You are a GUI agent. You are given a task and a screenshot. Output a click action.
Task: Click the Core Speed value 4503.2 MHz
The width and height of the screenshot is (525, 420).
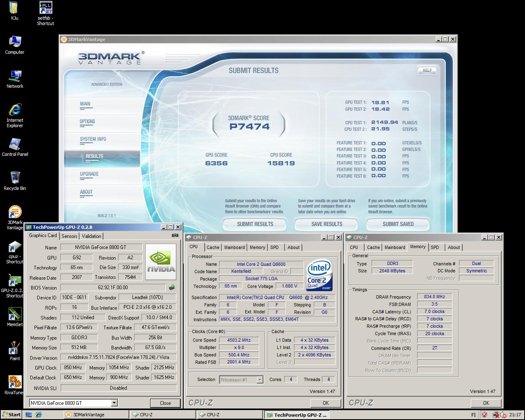point(239,340)
